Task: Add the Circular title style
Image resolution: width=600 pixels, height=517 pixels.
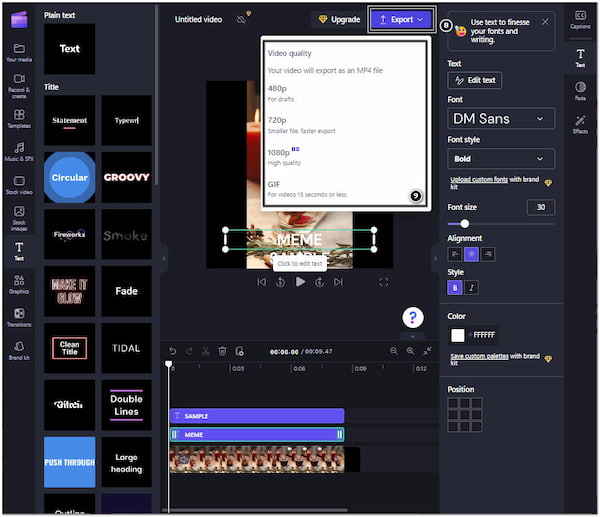Action: 69,178
